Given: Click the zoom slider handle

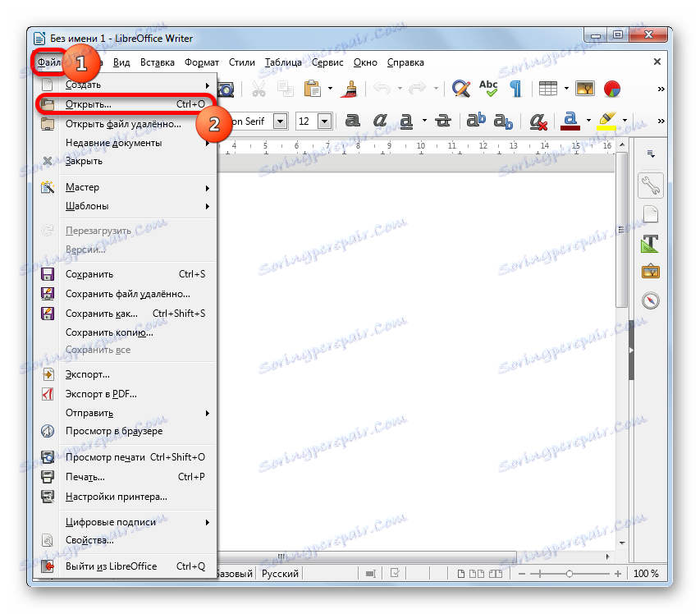Looking at the screenshot, I should point(570,574).
